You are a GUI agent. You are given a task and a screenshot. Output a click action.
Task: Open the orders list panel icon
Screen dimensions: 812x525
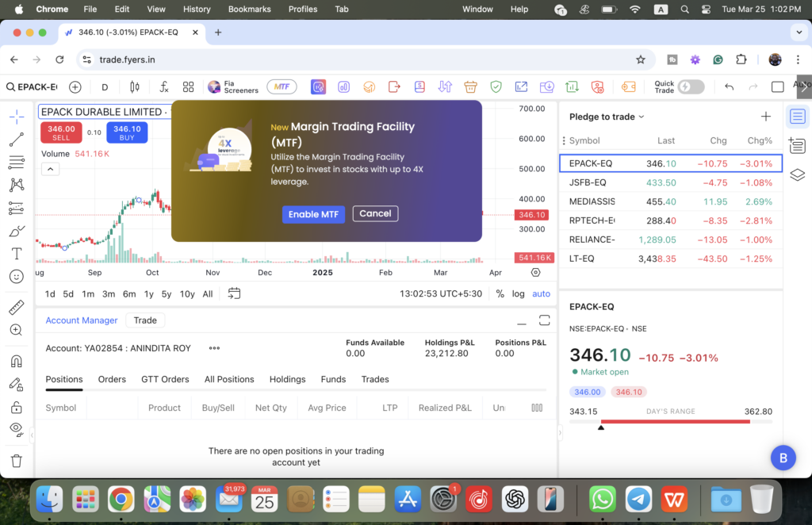798,145
